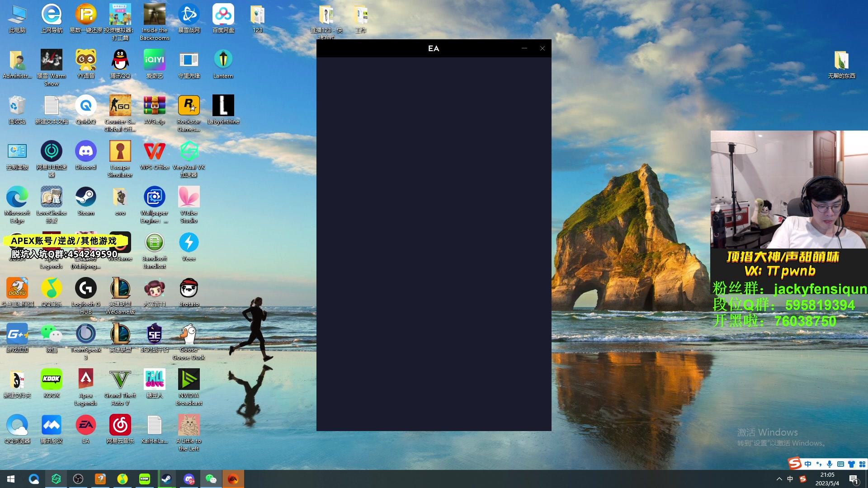
Task: Open the Steam desktop icon
Action: [85, 197]
